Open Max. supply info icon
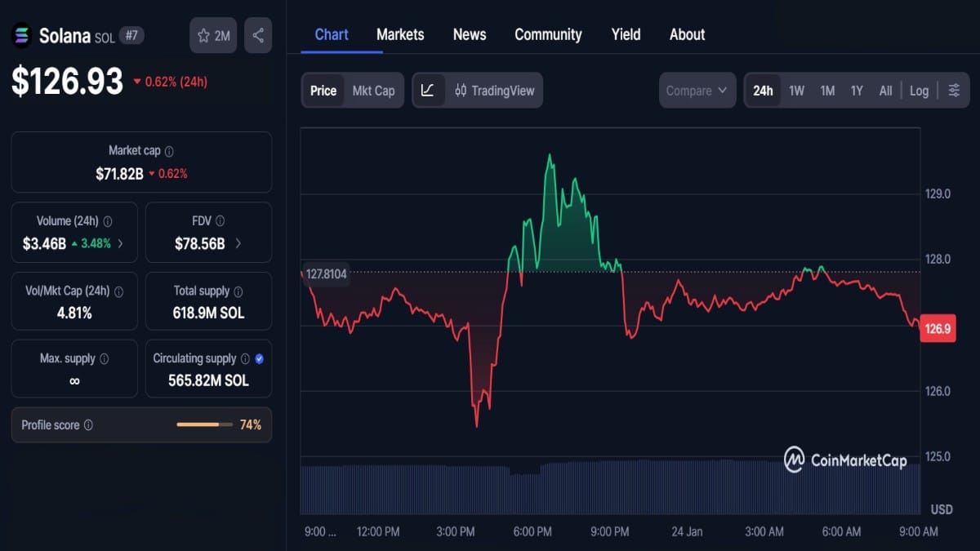The image size is (980, 551). click(104, 359)
